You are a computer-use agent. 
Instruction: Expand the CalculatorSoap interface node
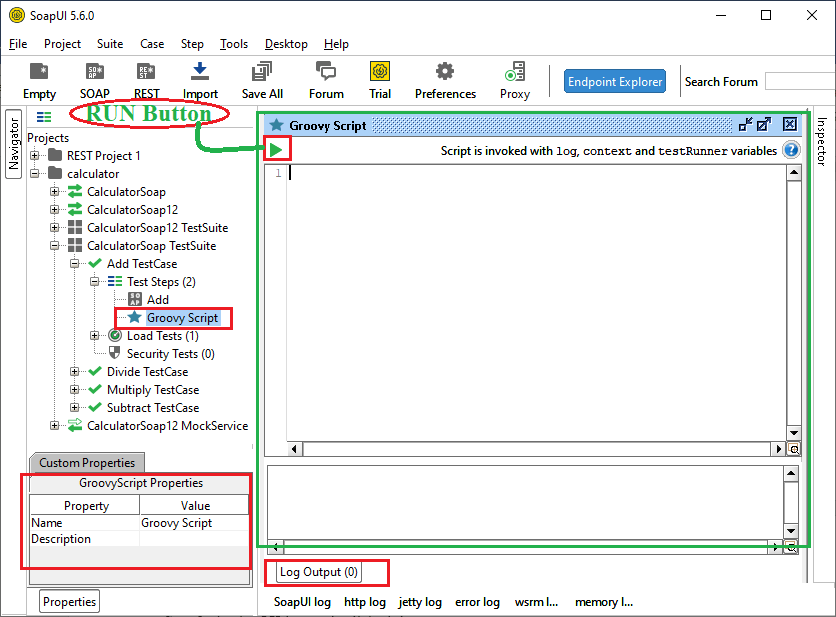54,191
